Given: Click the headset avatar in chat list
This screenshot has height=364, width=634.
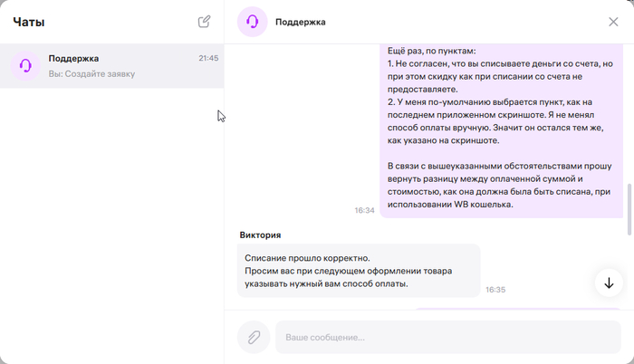Looking at the screenshot, I should (x=25, y=65).
